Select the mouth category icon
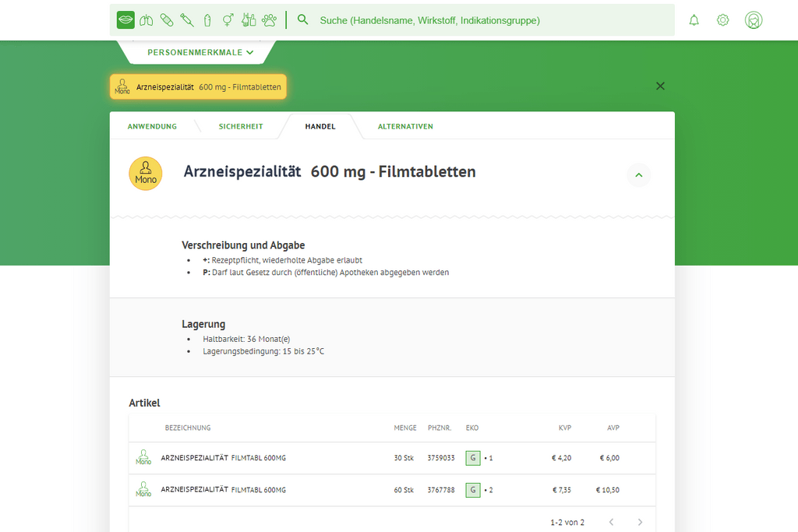Screen dimensions: 798x532 125,19
